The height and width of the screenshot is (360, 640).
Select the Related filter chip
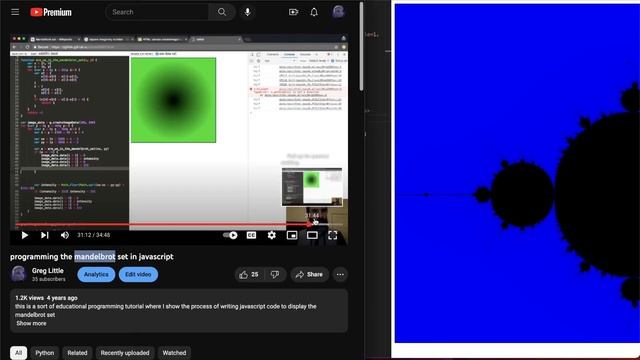tap(77, 353)
